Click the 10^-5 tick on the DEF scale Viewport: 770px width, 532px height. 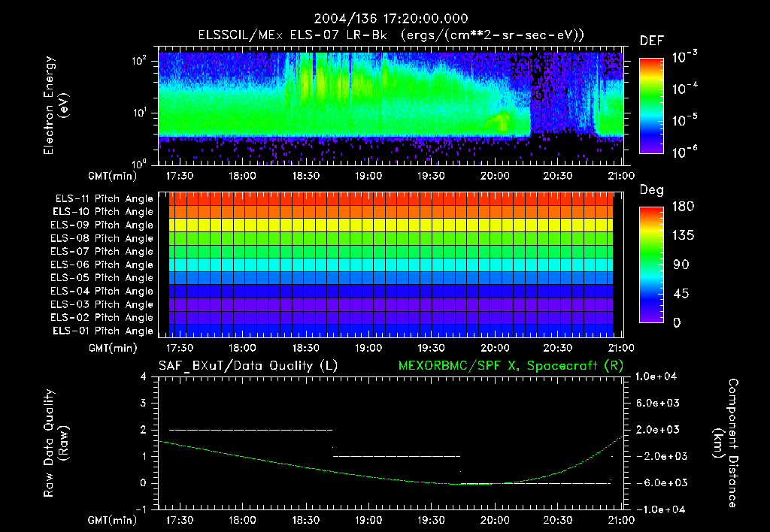pyautogui.click(x=684, y=120)
